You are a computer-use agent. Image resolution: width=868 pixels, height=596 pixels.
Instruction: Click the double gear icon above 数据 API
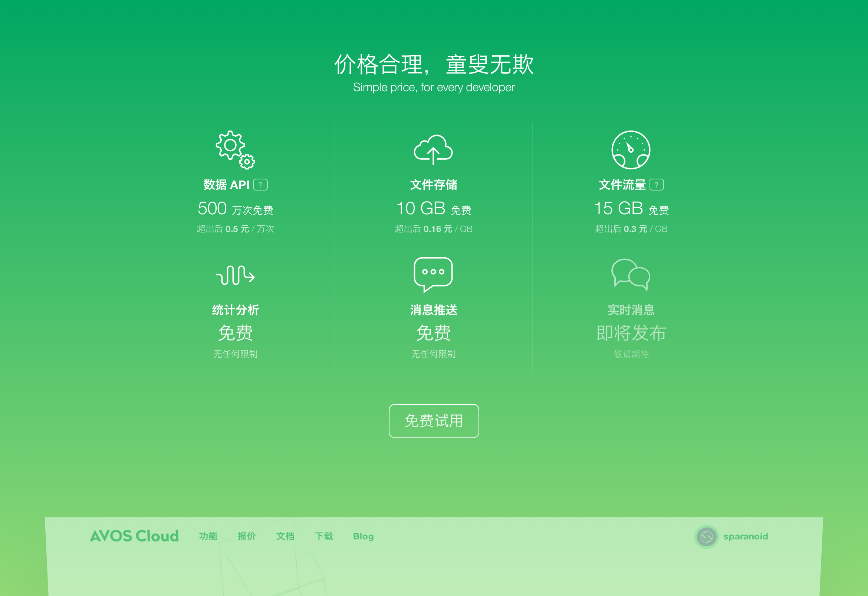pyautogui.click(x=236, y=150)
